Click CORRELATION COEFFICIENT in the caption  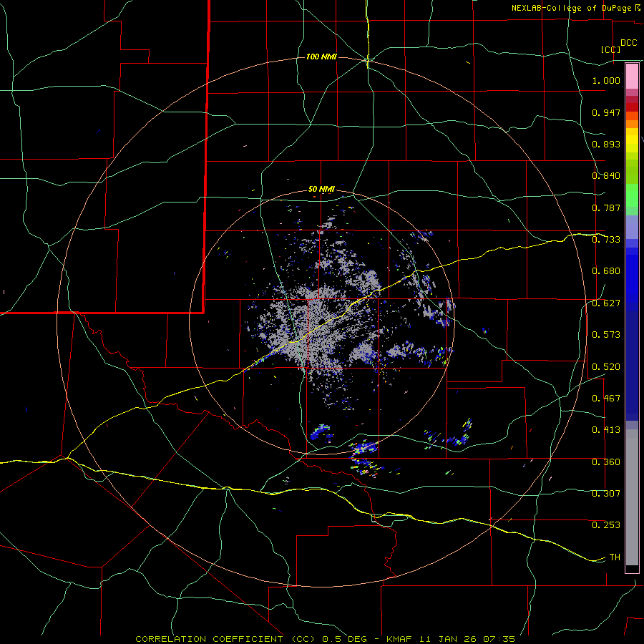[209, 639]
